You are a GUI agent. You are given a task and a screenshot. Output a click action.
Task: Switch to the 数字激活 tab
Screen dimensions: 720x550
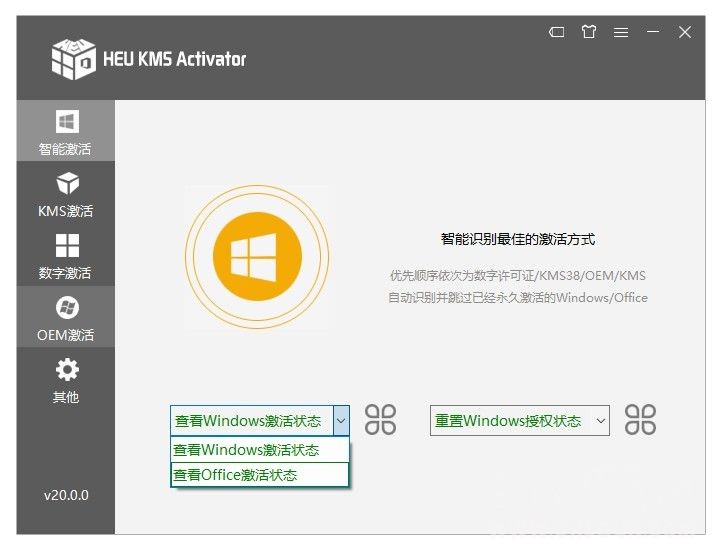pyautogui.click(x=66, y=255)
